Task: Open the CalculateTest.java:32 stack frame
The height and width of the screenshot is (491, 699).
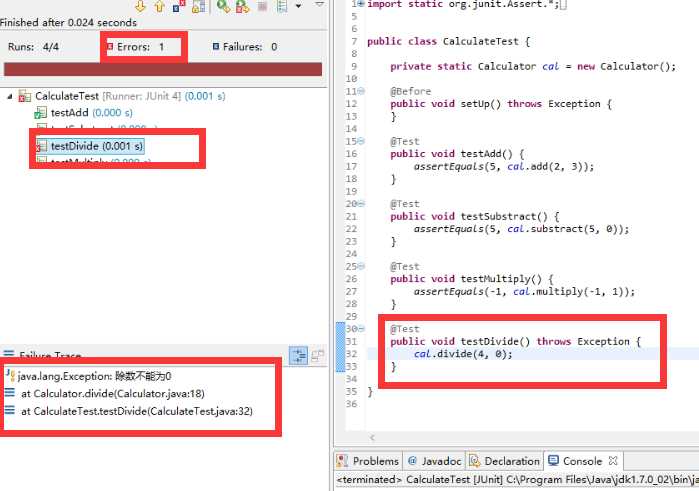Action: coord(137,411)
